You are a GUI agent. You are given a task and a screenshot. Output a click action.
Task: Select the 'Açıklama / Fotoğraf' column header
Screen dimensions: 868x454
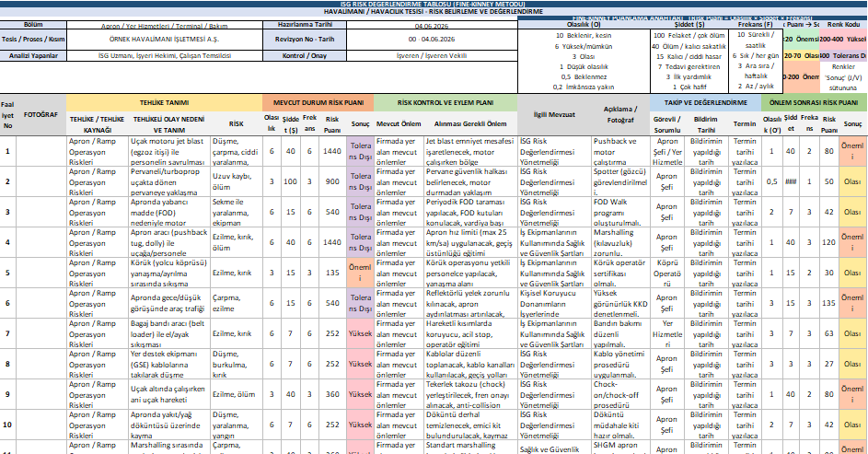[620, 114]
